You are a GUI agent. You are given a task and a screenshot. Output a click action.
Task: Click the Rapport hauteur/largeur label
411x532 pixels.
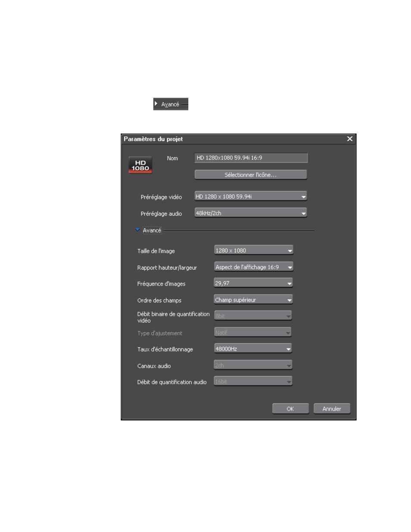point(167,268)
